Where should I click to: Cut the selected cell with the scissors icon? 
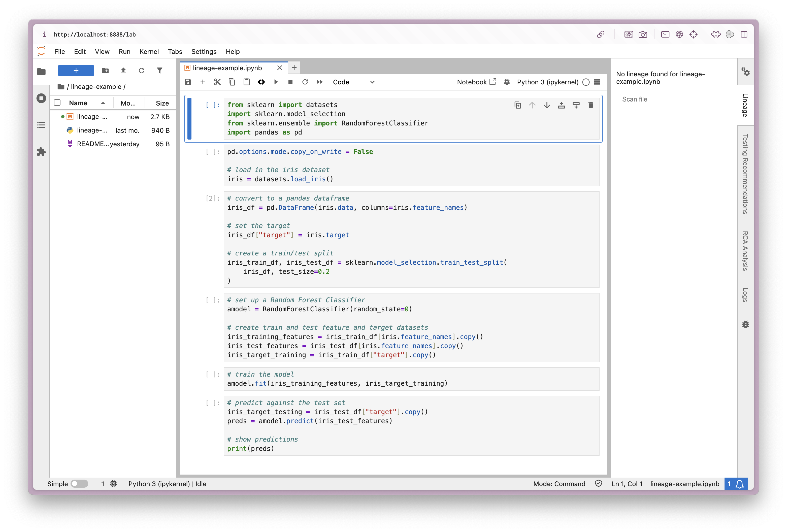(x=217, y=82)
